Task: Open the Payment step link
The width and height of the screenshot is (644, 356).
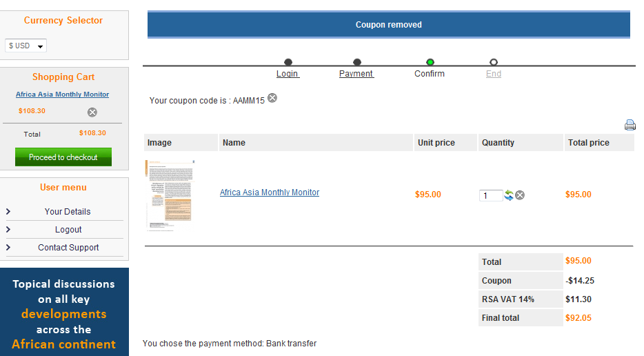Action: [356, 74]
